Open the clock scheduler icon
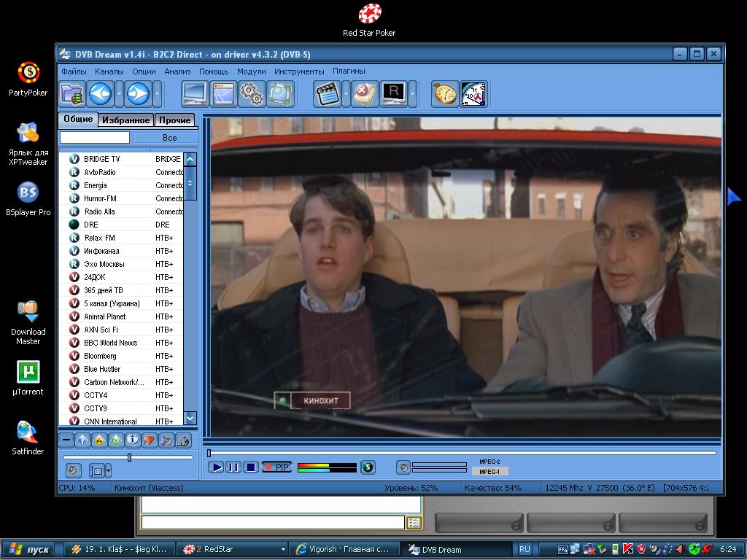This screenshot has height=560, width=747. pos(473,94)
